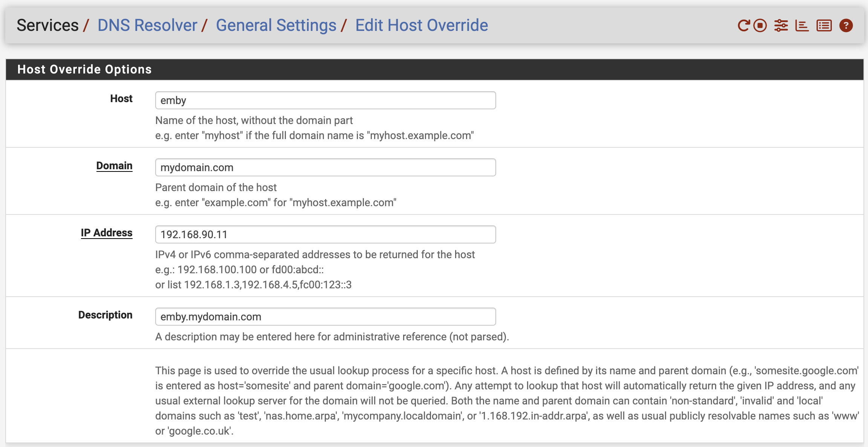Click the Domain field with mydomain.com
Viewport: 868px width, 447px height.
click(x=325, y=167)
